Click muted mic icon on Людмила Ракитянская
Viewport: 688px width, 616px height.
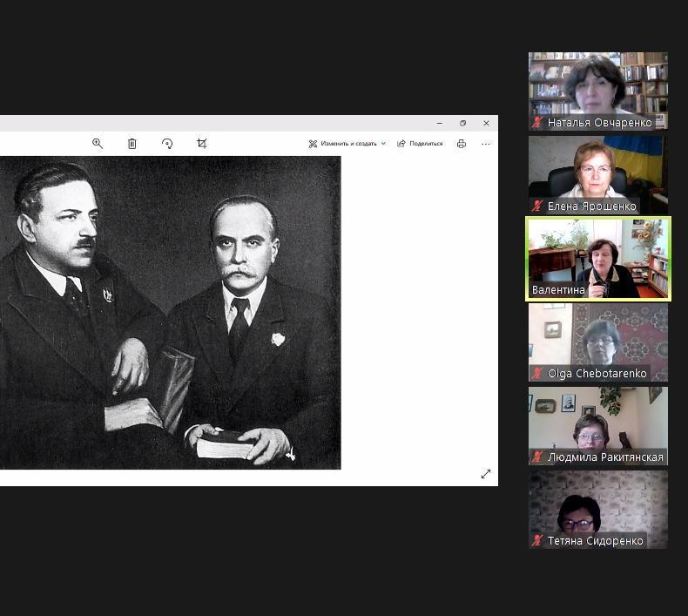pyautogui.click(x=538, y=457)
